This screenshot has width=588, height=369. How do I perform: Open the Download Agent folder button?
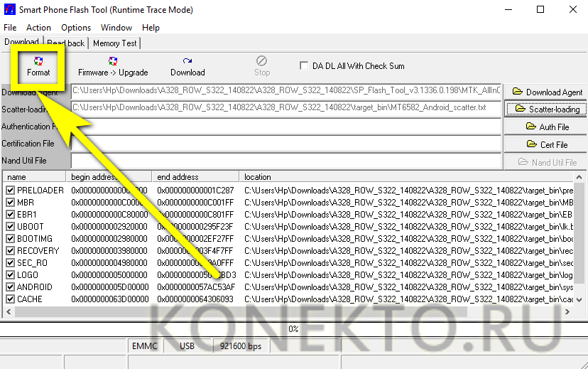point(546,92)
